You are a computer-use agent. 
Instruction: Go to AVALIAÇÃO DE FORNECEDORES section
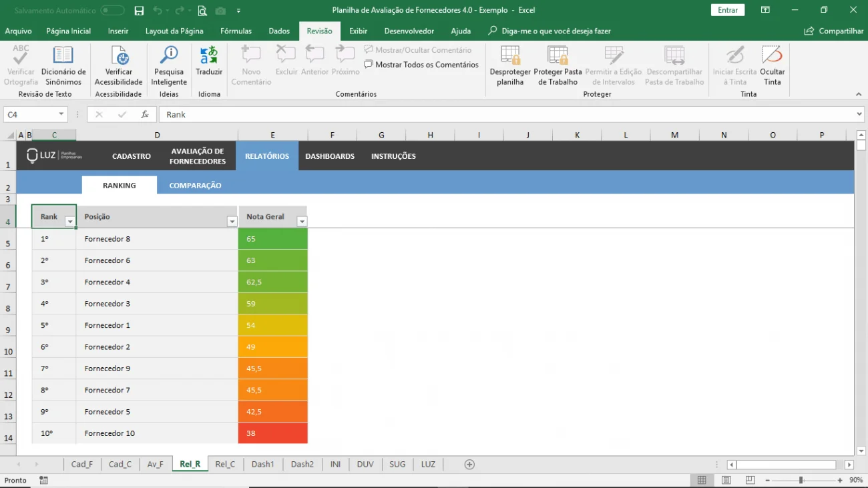[x=198, y=156]
